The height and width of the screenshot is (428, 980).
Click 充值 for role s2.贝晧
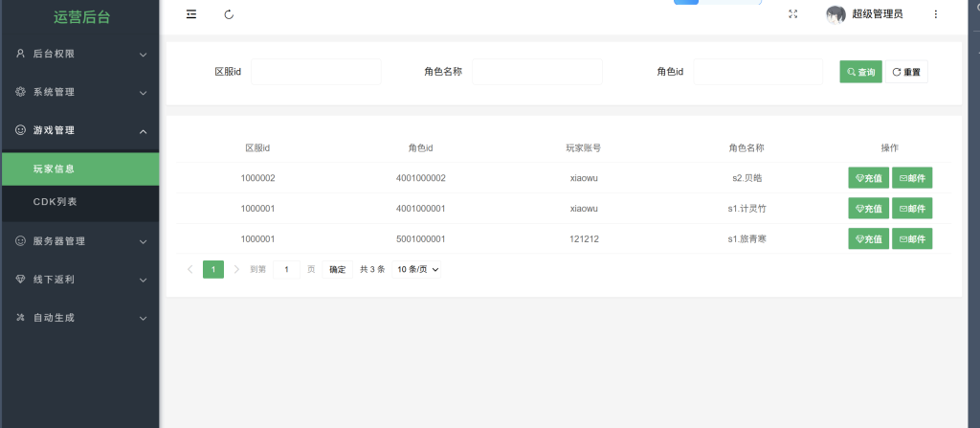[868, 178]
